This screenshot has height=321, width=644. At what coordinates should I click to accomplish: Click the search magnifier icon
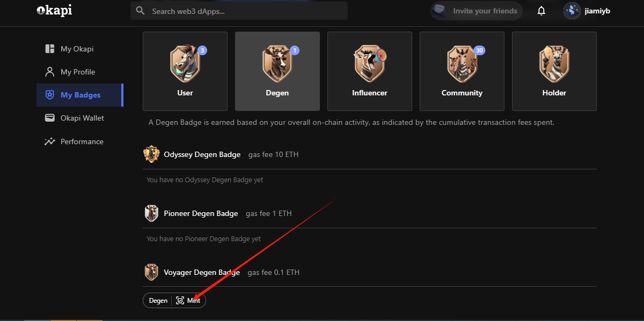click(141, 11)
